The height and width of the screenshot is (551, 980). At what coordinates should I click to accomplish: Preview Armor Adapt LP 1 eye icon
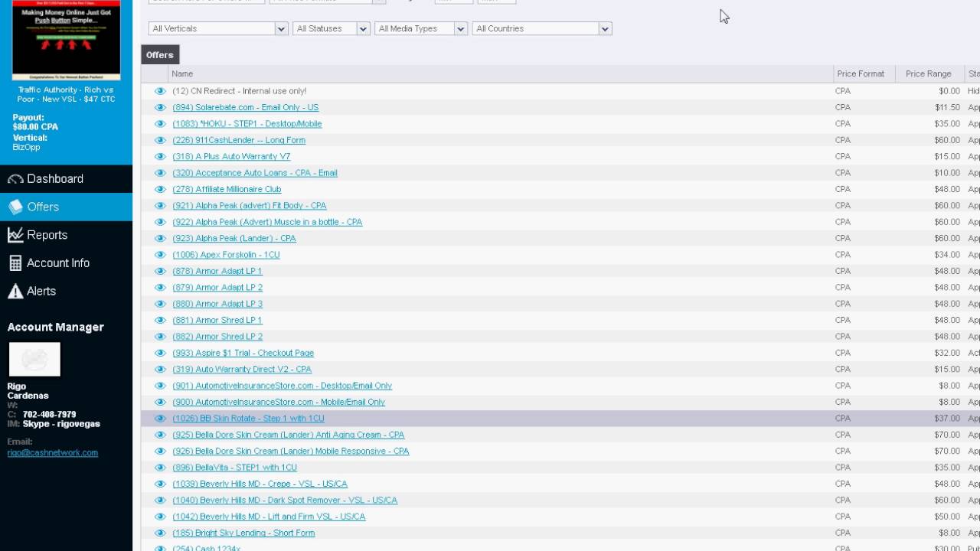tap(160, 271)
